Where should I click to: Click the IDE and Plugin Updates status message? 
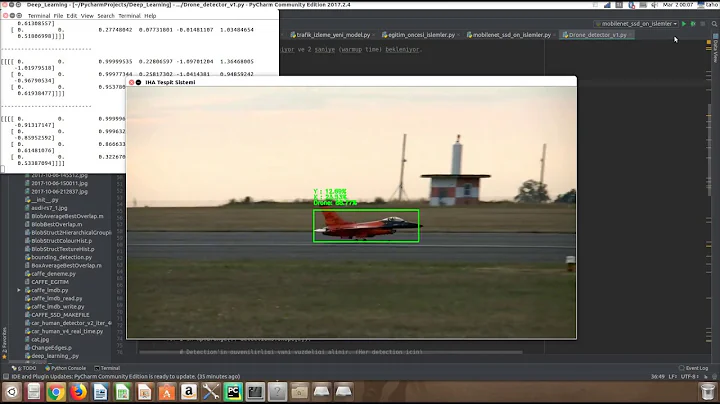tap(125, 376)
